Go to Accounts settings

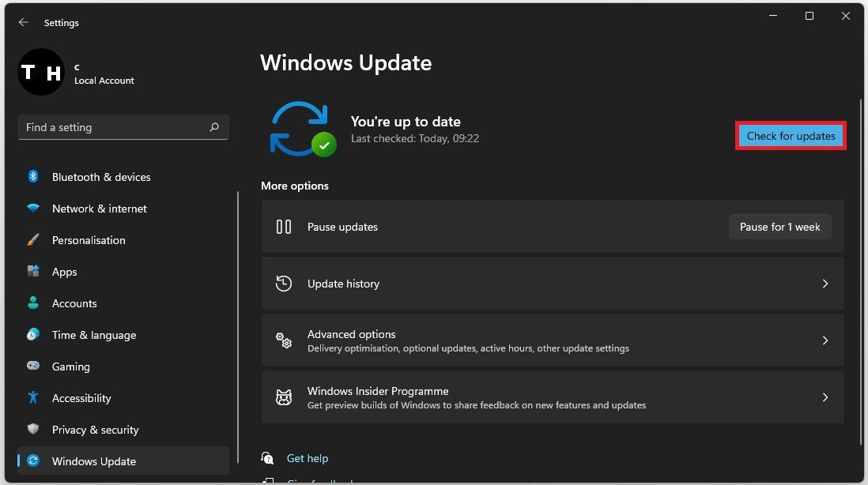(74, 303)
